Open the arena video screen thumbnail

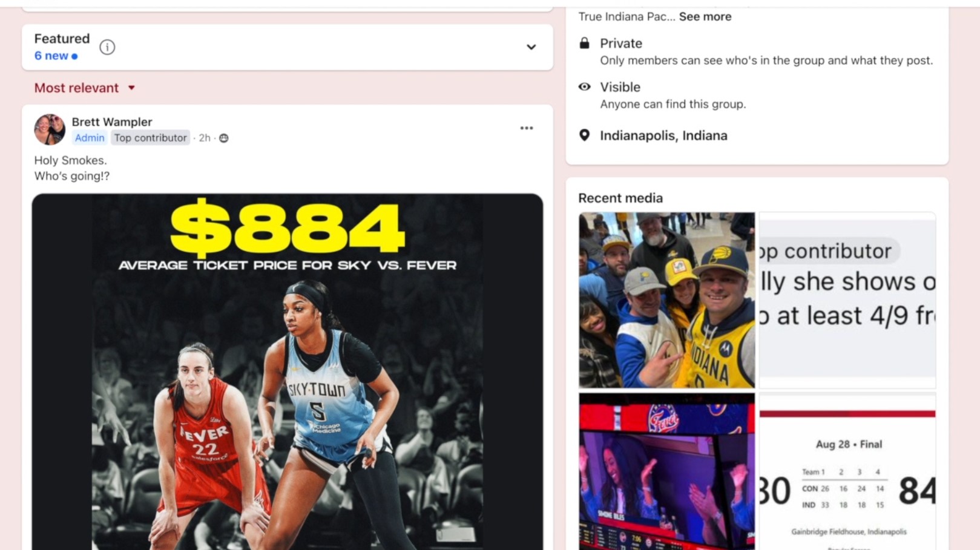coord(666,471)
